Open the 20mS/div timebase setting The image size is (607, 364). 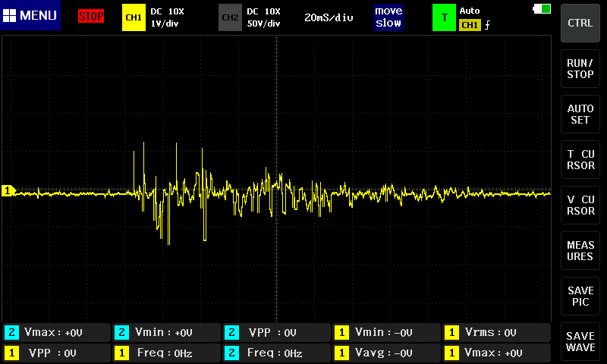pos(329,17)
